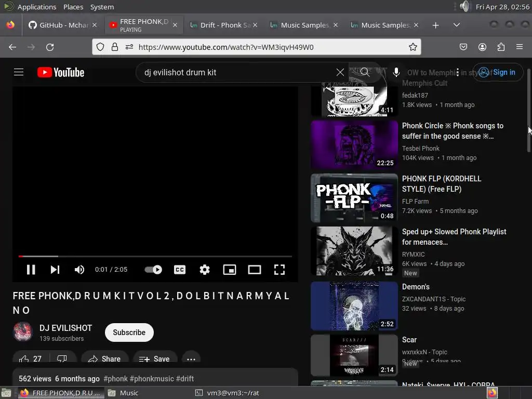The image size is (532, 399).
Task: Open Firefox application menu
Action: click(520, 47)
